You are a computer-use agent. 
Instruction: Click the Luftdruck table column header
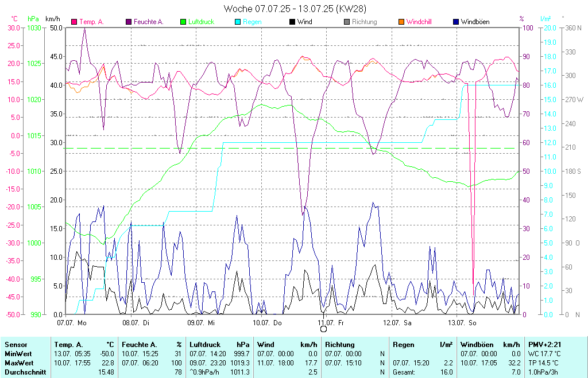click(205, 345)
